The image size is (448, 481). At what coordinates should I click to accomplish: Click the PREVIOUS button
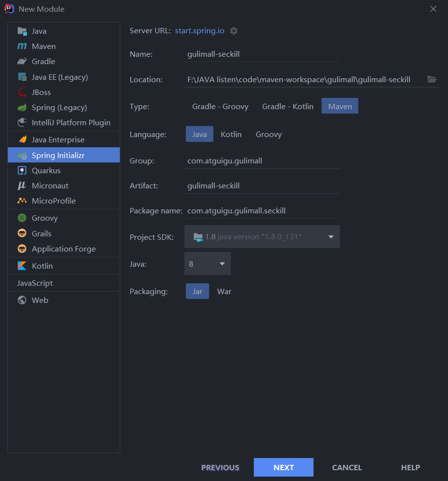[x=220, y=467]
